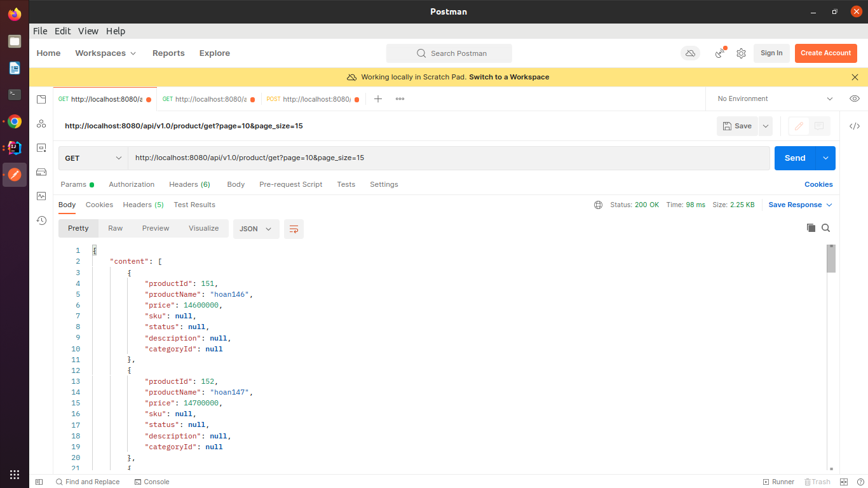The height and width of the screenshot is (488, 868).
Task: Open the No Environment selector
Action: (x=775, y=98)
